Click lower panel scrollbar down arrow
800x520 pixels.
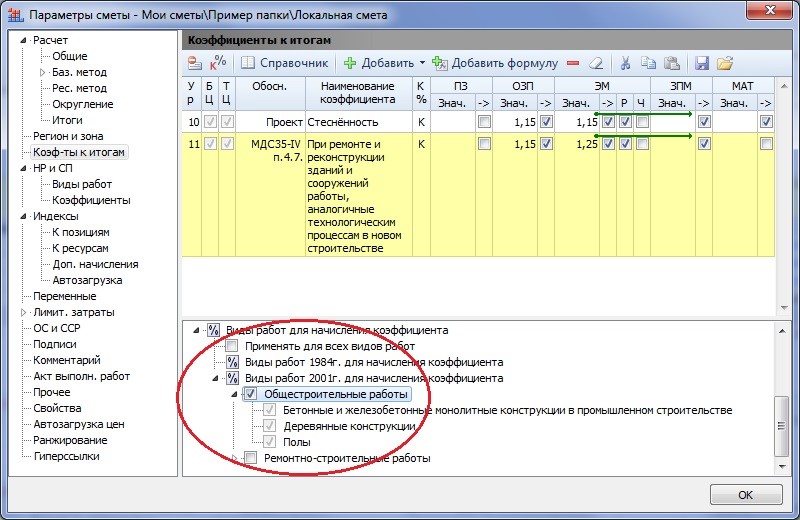click(x=782, y=466)
